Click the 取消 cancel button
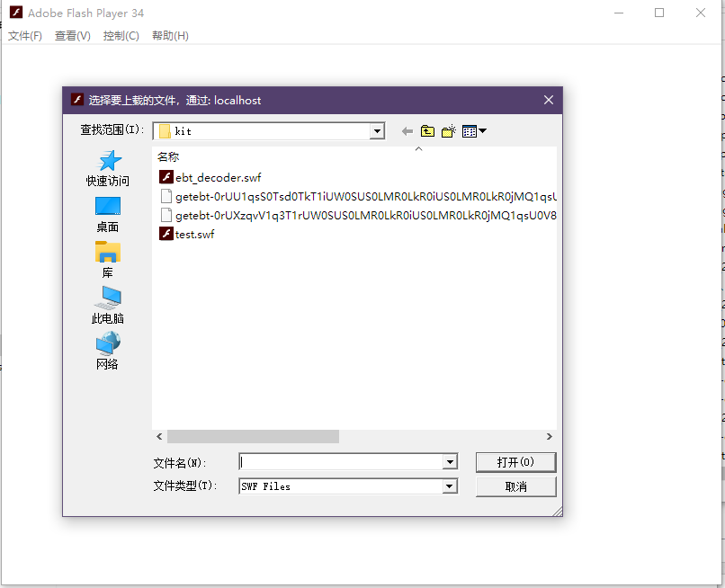 515,486
